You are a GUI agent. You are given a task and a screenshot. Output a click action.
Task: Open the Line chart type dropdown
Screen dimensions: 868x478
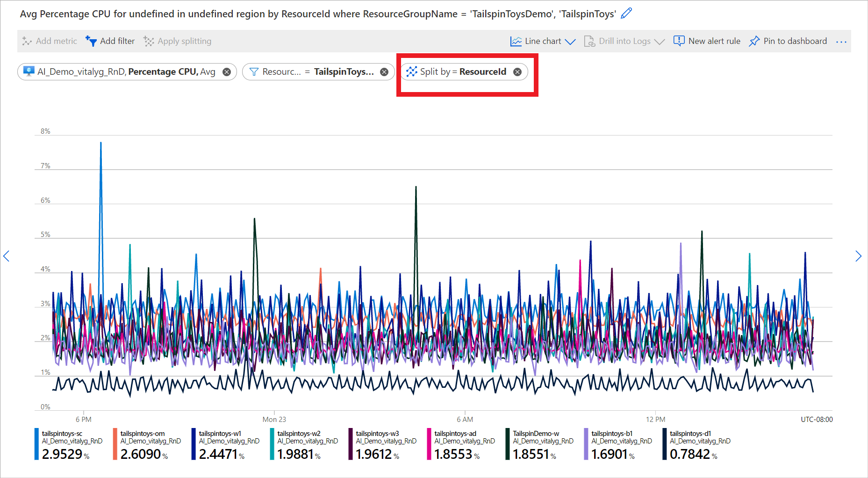point(571,41)
